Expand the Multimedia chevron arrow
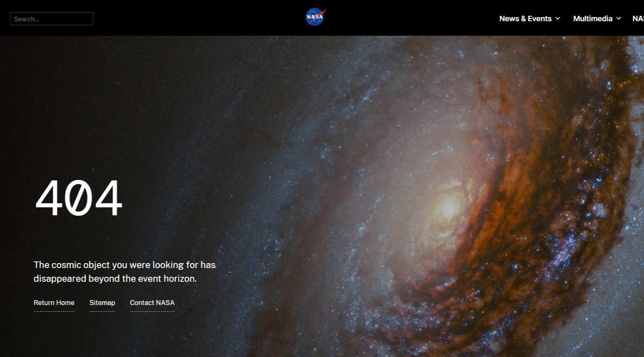 pyautogui.click(x=619, y=19)
